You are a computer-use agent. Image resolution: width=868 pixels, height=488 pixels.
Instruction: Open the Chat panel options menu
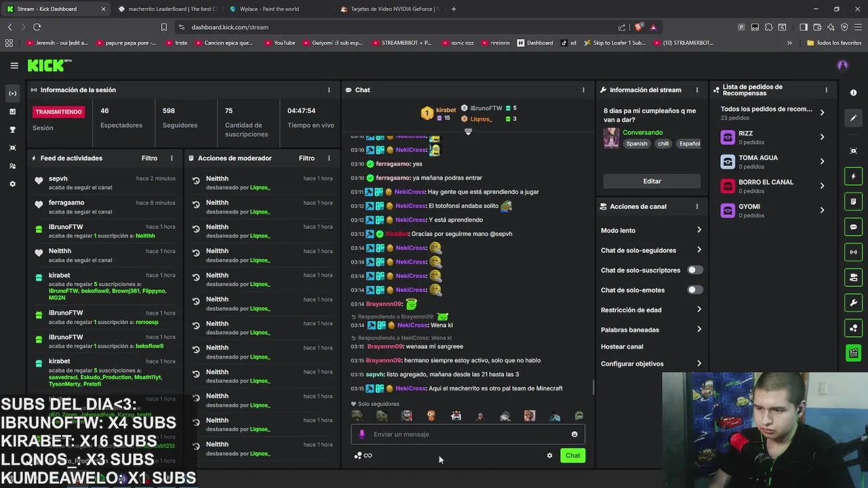583,89
